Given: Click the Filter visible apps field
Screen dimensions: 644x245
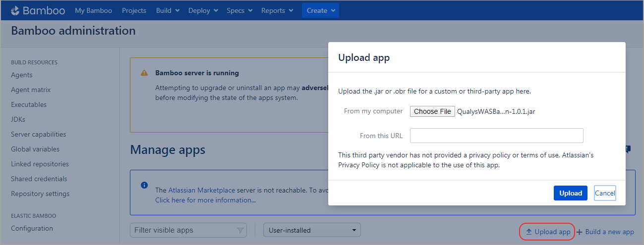Looking at the screenshot, I should click(188, 230).
